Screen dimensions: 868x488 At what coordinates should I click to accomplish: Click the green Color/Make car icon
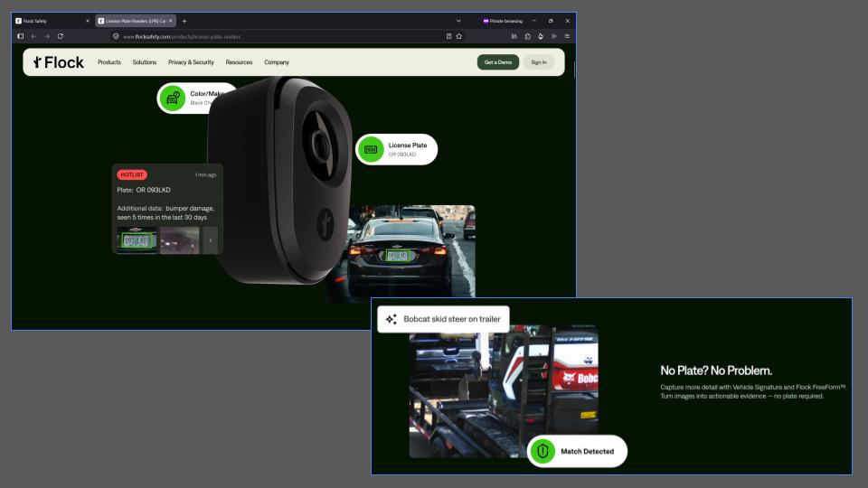[173, 99]
